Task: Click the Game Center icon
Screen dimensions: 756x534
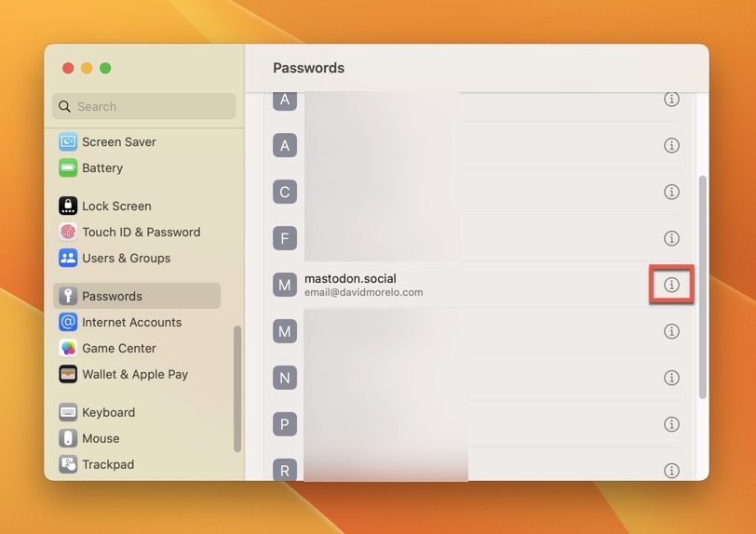Action: pyautogui.click(x=68, y=348)
